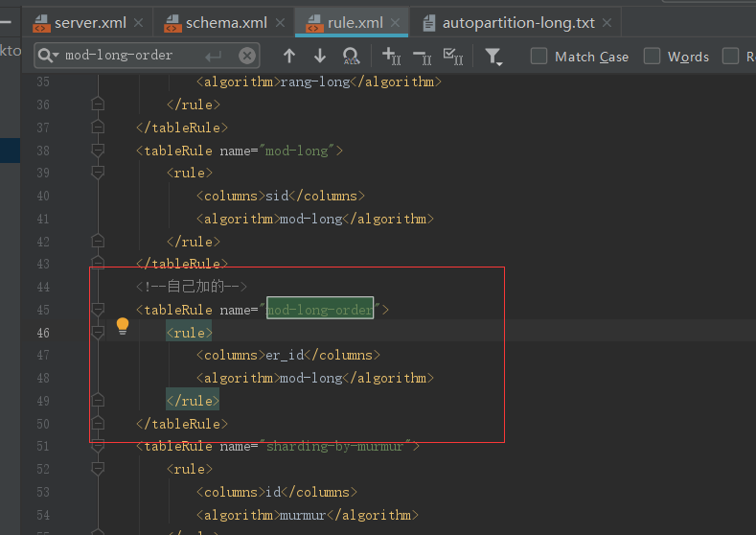This screenshot has width=756, height=535.
Task: Open the autopartition-long.txt tab
Action: [519, 22]
